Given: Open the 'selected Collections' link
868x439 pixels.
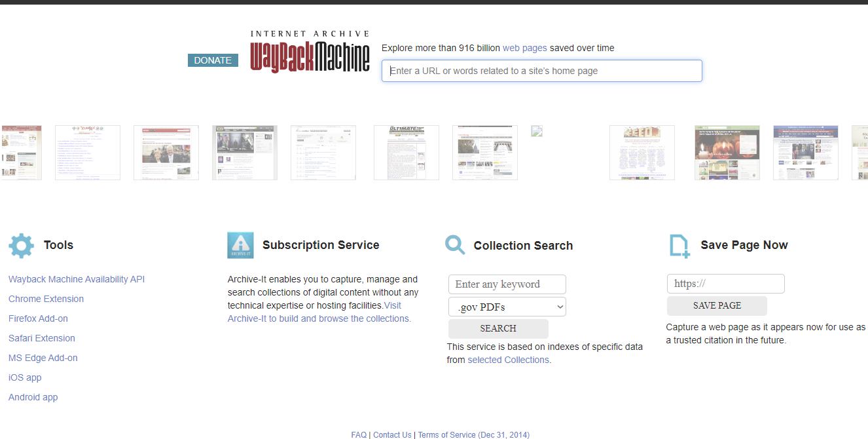Looking at the screenshot, I should (x=509, y=360).
